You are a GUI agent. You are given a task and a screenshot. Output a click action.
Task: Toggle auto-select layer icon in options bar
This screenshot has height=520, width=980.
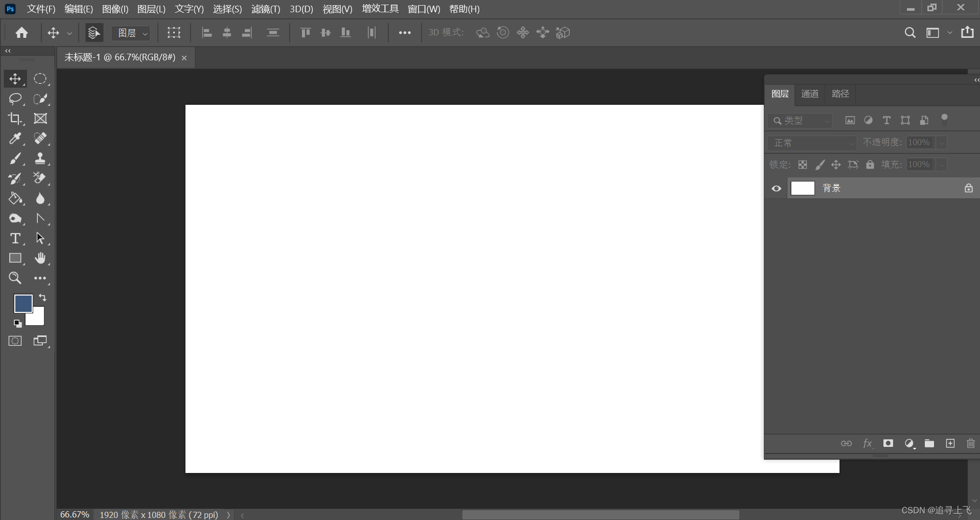tap(94, 33)
